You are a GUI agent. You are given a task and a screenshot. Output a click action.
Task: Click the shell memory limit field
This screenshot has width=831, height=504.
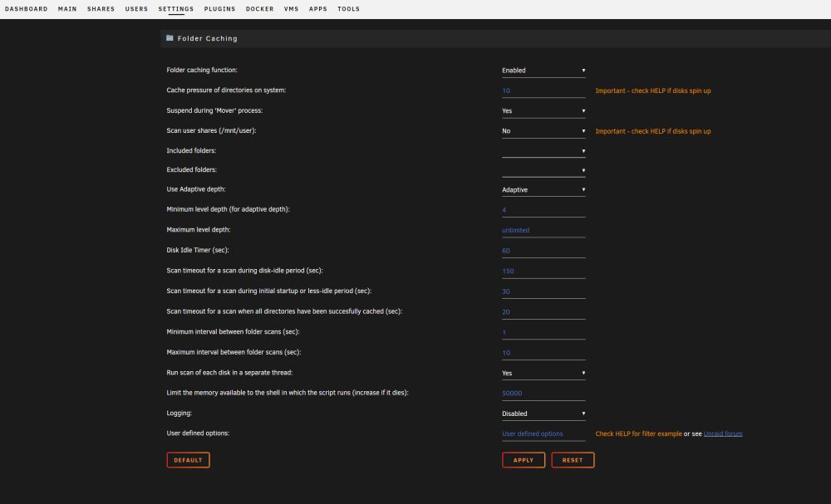543,394
